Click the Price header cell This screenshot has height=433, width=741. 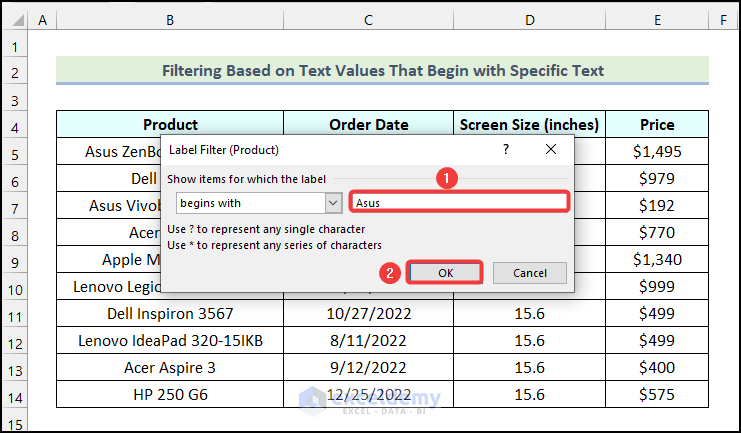[x=657, y=125]
